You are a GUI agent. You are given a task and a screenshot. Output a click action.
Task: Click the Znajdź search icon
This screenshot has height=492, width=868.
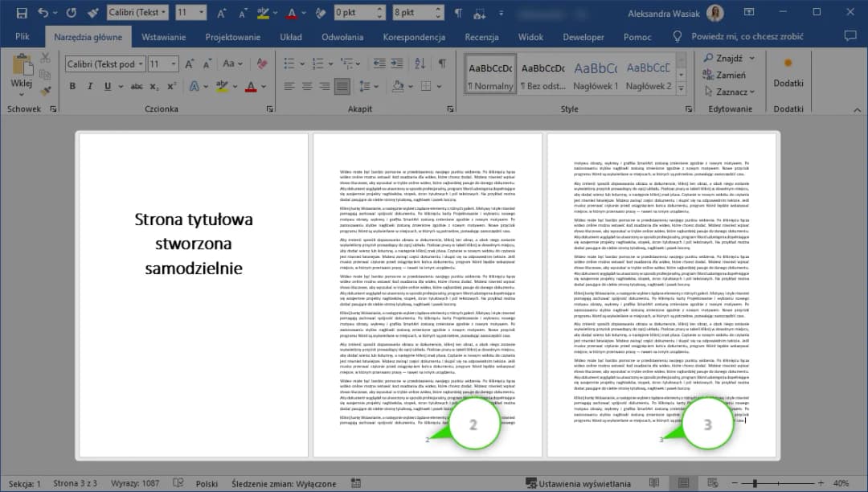[x=726, y=57]
